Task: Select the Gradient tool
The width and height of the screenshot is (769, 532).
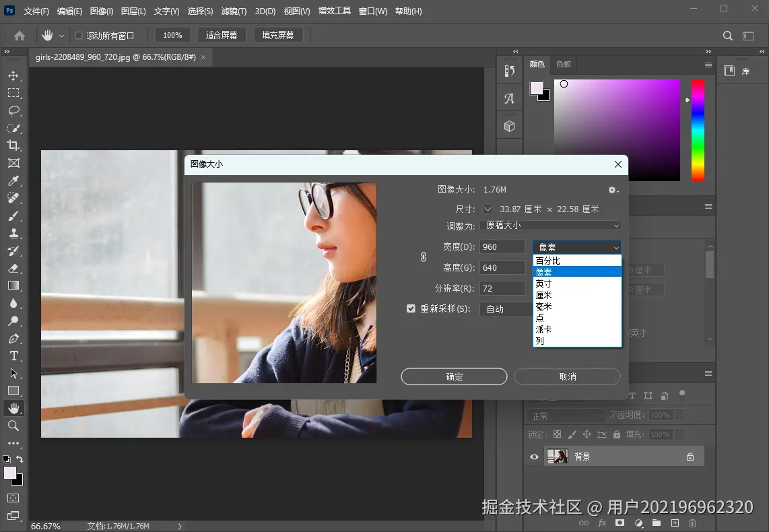Action: pyautogui.click(x=13, y=286)
